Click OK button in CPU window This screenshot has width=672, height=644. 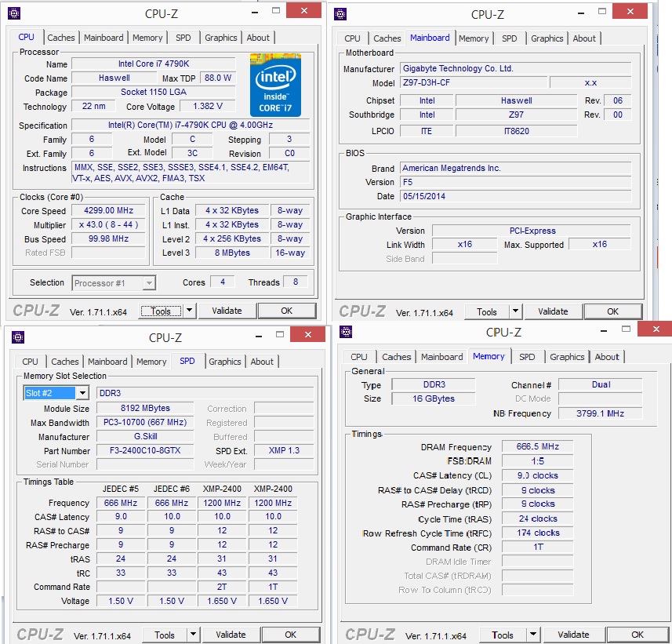point(287,311)
